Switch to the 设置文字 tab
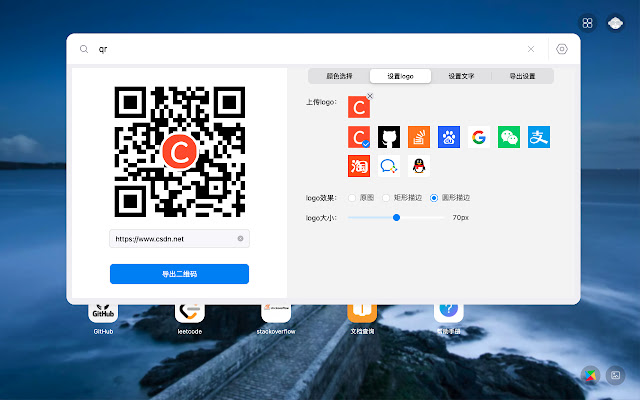Viewport: 640px width, 400px height. [x=461, y=76]
